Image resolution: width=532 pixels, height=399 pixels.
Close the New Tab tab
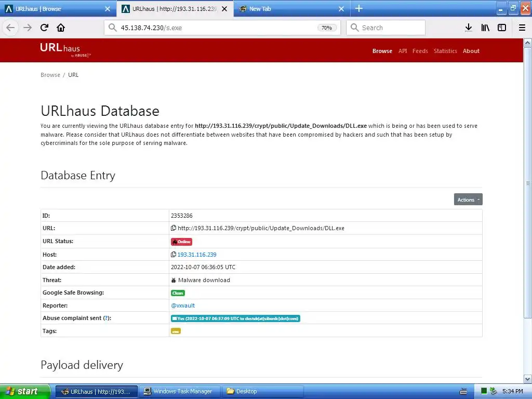tap(341, 9)
